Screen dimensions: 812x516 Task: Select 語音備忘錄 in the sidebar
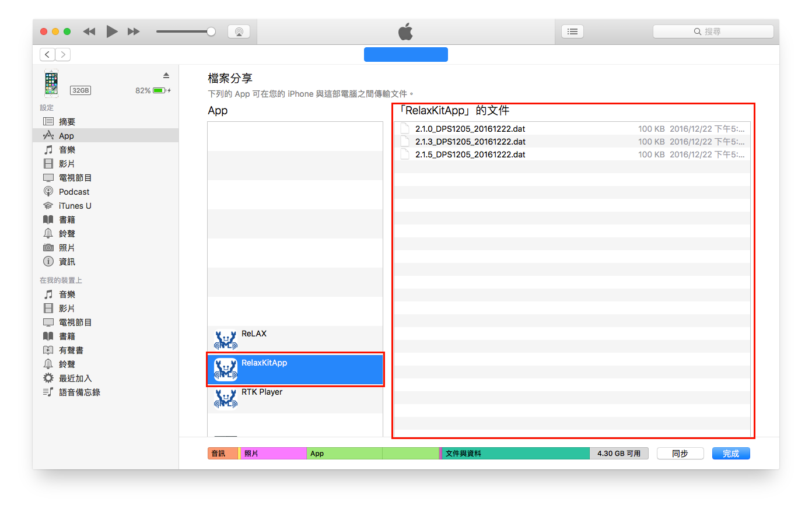point(106,392)
